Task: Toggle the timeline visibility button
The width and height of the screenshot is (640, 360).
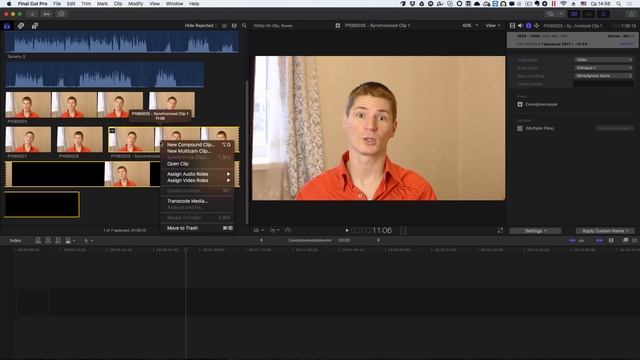Action: (589, 14)
